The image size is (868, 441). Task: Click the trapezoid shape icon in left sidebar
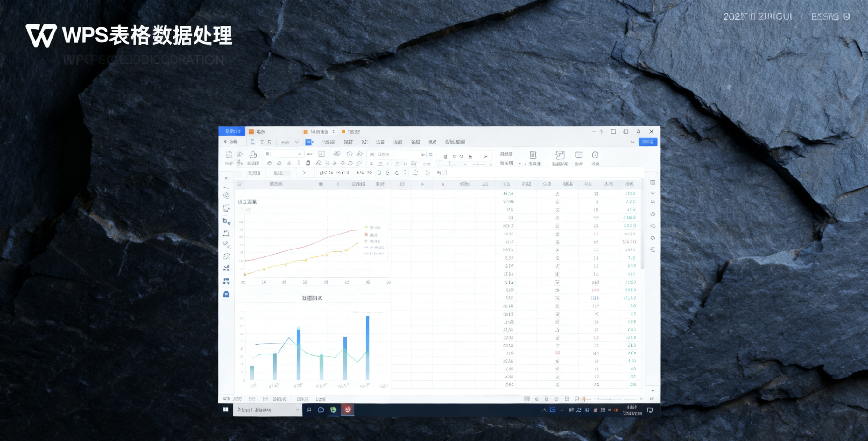(226, 233)
